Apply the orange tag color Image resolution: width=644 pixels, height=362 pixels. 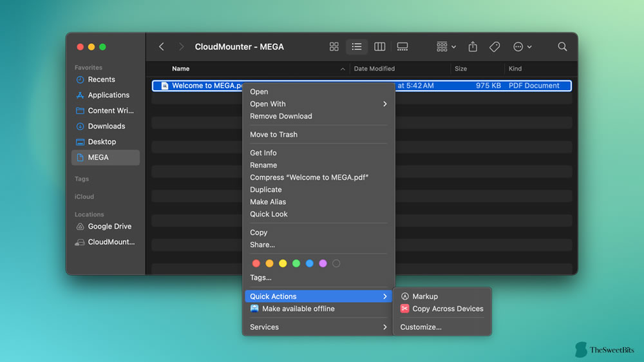[269, 263]
